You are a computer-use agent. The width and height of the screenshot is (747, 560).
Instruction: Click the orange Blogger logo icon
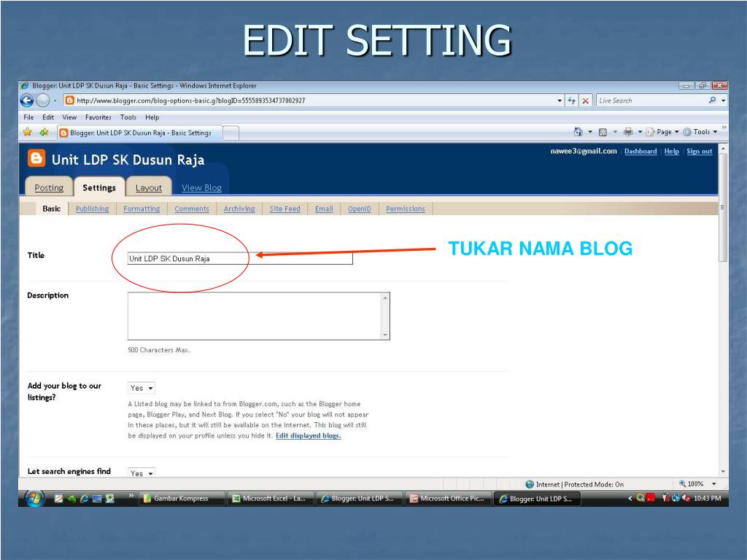click(x=36, y=158)
